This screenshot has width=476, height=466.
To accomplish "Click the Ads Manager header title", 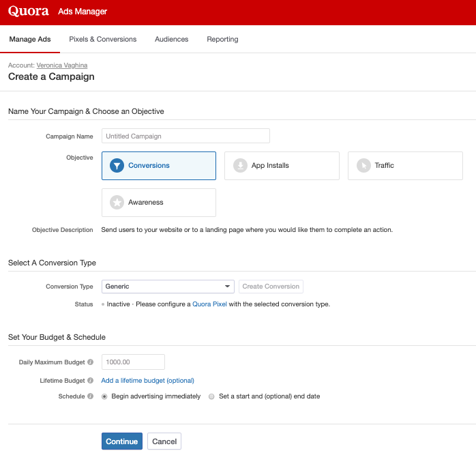I will [x=83, y=12].
